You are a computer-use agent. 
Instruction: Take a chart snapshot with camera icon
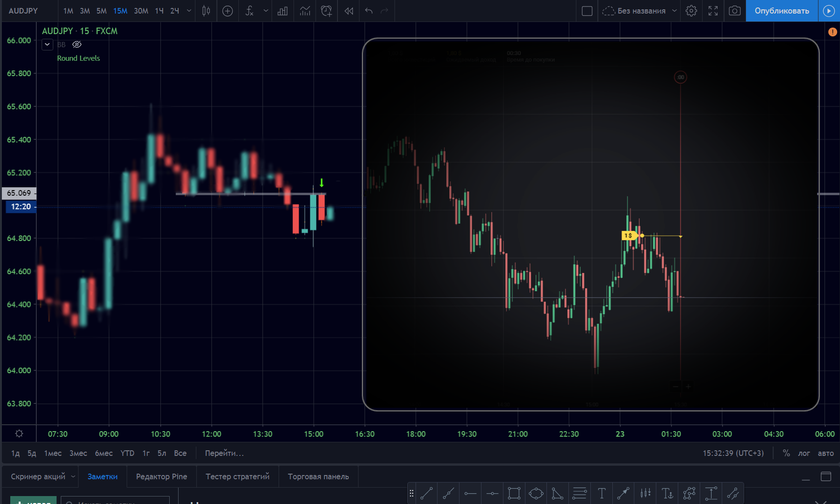click(735, 11)
